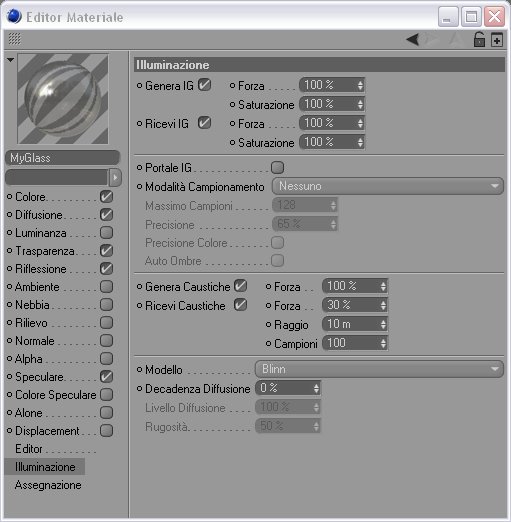Enable the Displacement channel checkbox
The height and width of the screenshot is (522, 511).
[106, 431]
